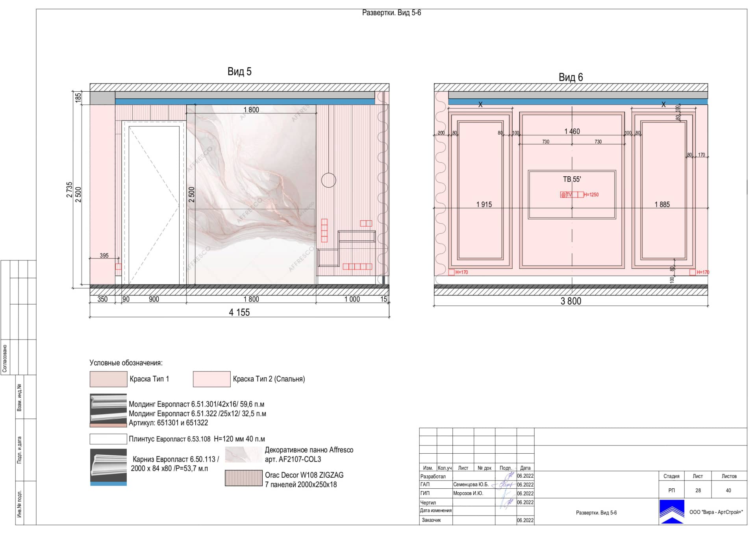Click 'Развертки. Вид 5-6' in the title block
This screenshot has width=756, height=534.
pyautogui.click(x=596, y=513)
